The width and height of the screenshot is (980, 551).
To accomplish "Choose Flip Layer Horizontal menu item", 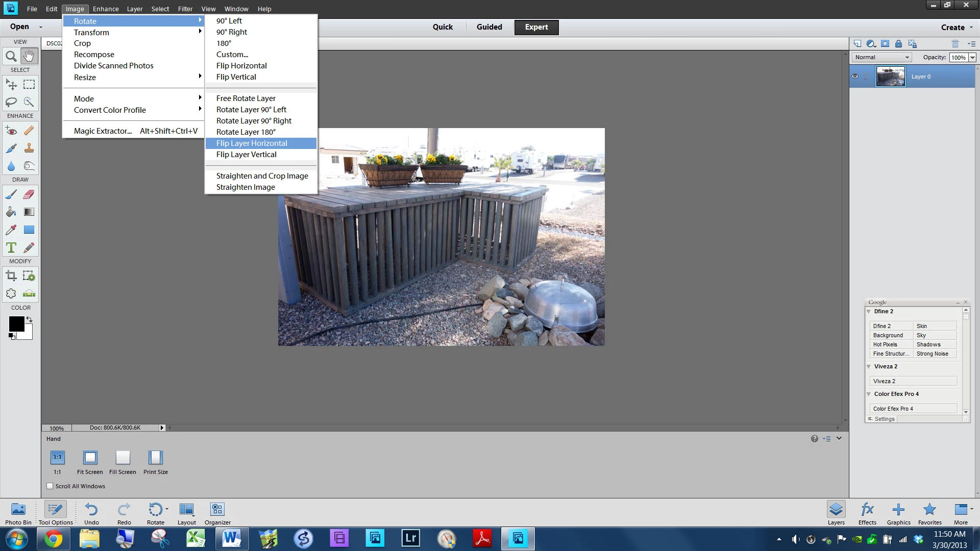I will pyautogui.click(x=252, y=143).
